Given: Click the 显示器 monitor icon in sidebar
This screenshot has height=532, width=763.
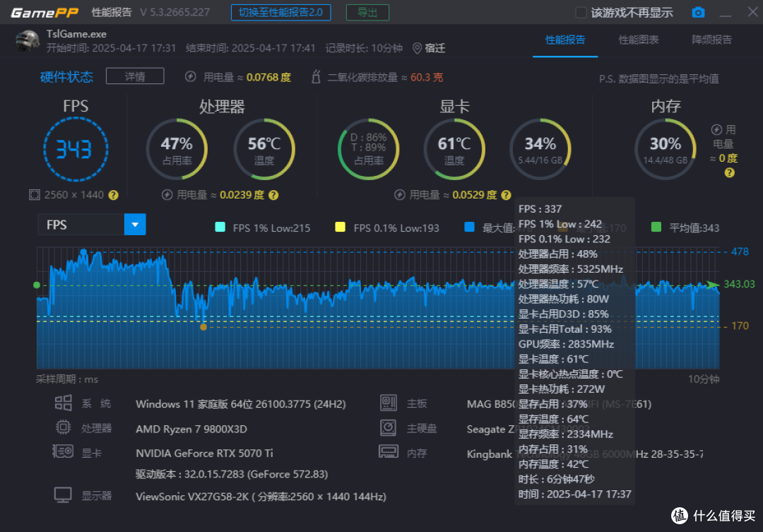Looking at the screenshot, I should coord(63,495).
